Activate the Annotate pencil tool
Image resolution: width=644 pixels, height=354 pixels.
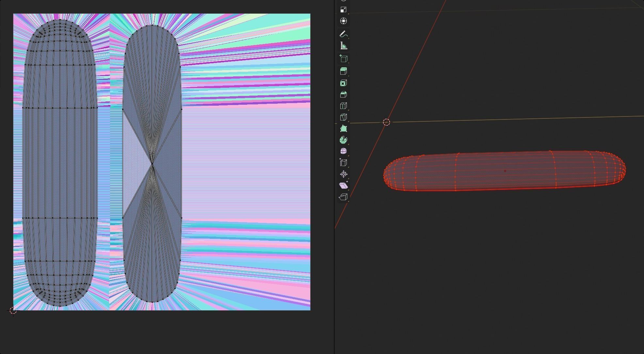343,34
